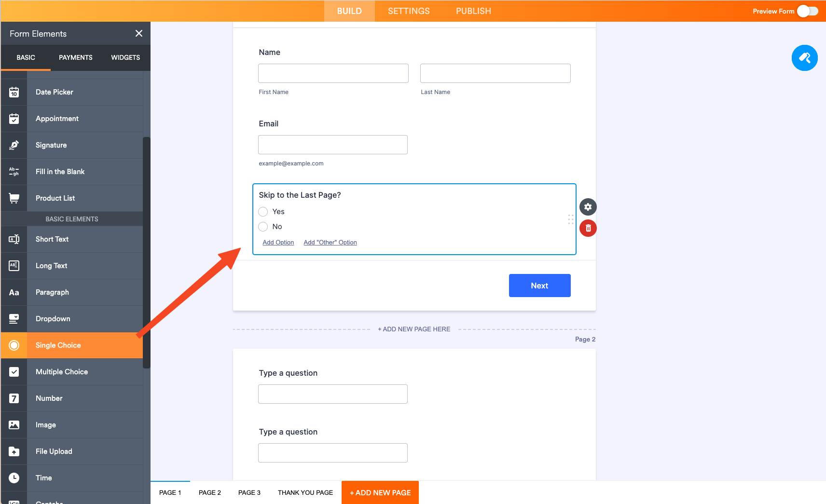Screen dimensions: 826x504
Task: Add the Long Text element
Action: [x=72, y=266]
